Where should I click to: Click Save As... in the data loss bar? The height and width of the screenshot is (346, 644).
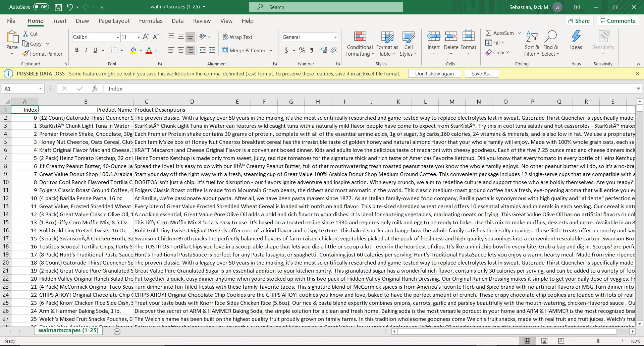pos(482,74)
